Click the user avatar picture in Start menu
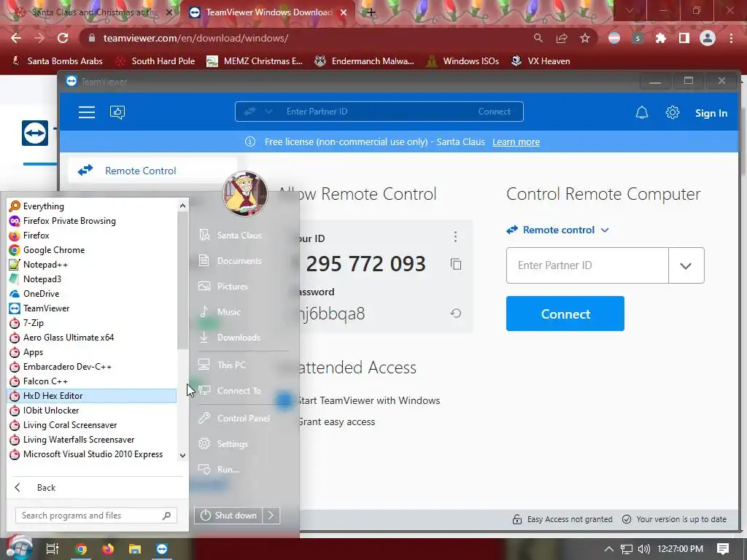The width and height of the screenshot is (747, 560). coord(245,194)
